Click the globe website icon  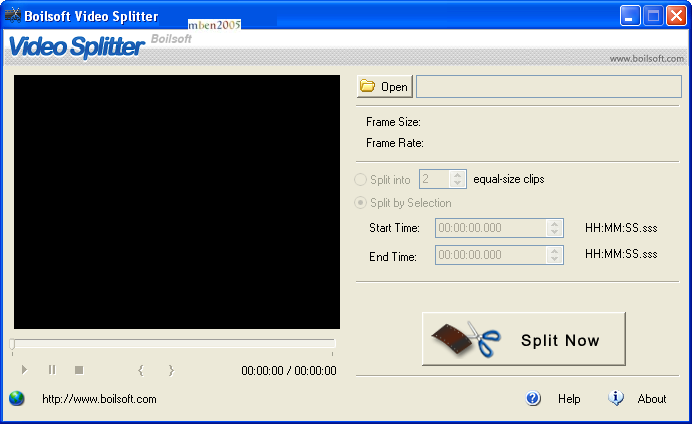click(17, 398)
